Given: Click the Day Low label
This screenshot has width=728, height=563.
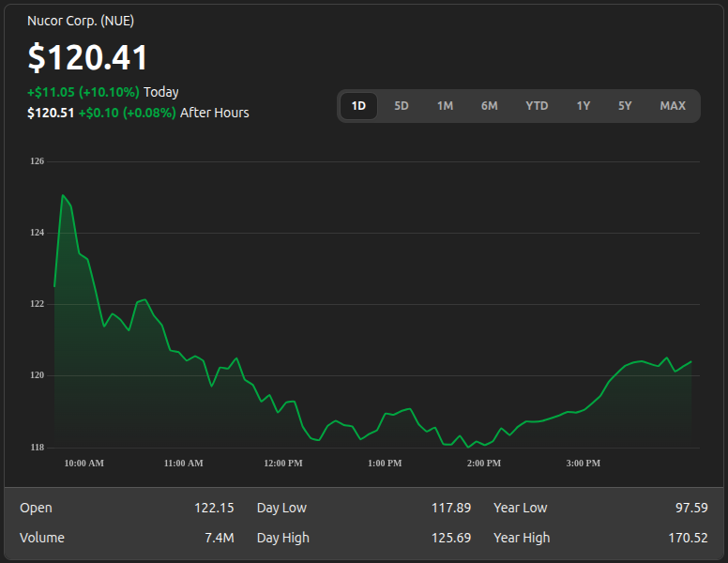Looking at the screenshot, I should [x=281, y=508].
